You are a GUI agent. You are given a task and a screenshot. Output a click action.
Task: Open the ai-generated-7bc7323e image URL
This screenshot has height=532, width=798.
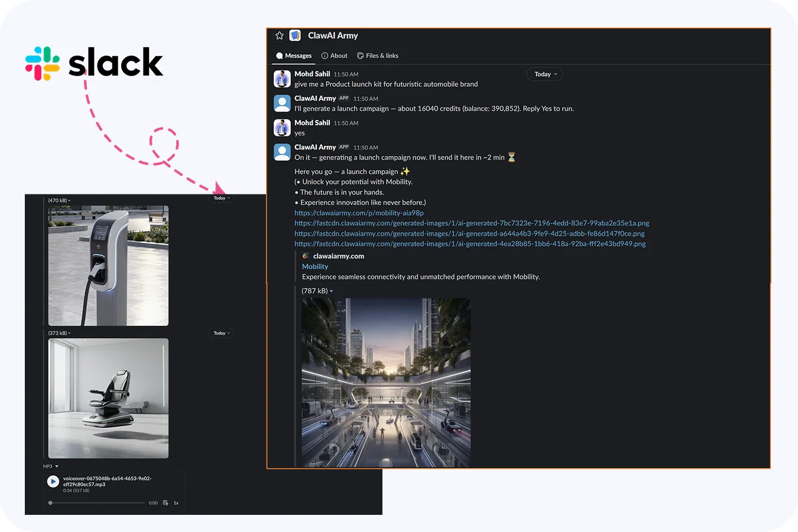click(x=472, y=223)
